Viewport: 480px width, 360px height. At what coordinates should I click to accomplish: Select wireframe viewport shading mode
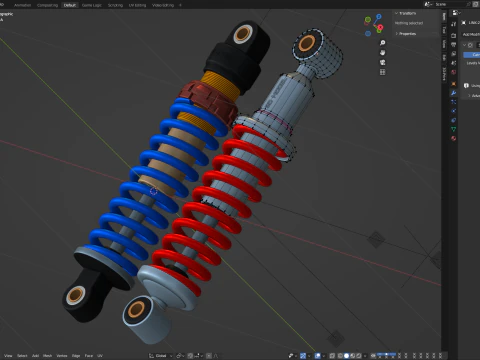click(x=340, y=356)
